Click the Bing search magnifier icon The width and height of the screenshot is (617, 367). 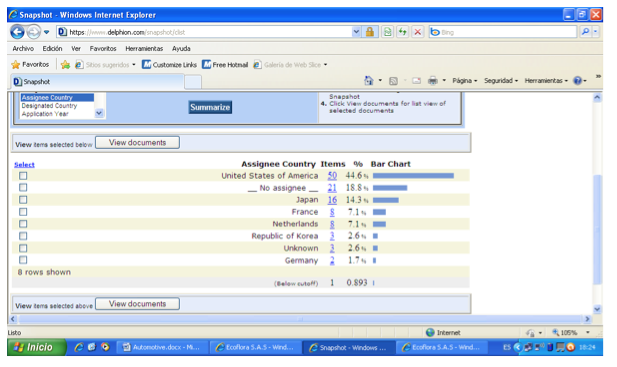pyautogui.click(x=585, y=32)
